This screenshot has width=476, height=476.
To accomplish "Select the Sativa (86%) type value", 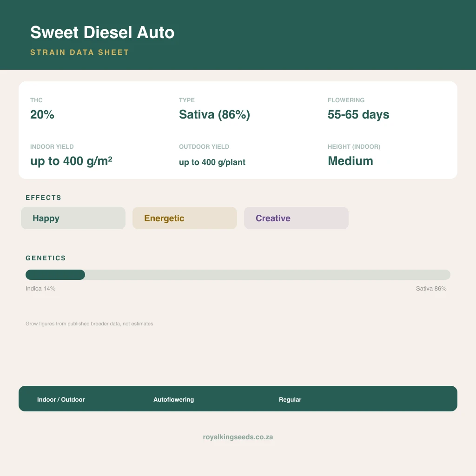I will 214,114.
